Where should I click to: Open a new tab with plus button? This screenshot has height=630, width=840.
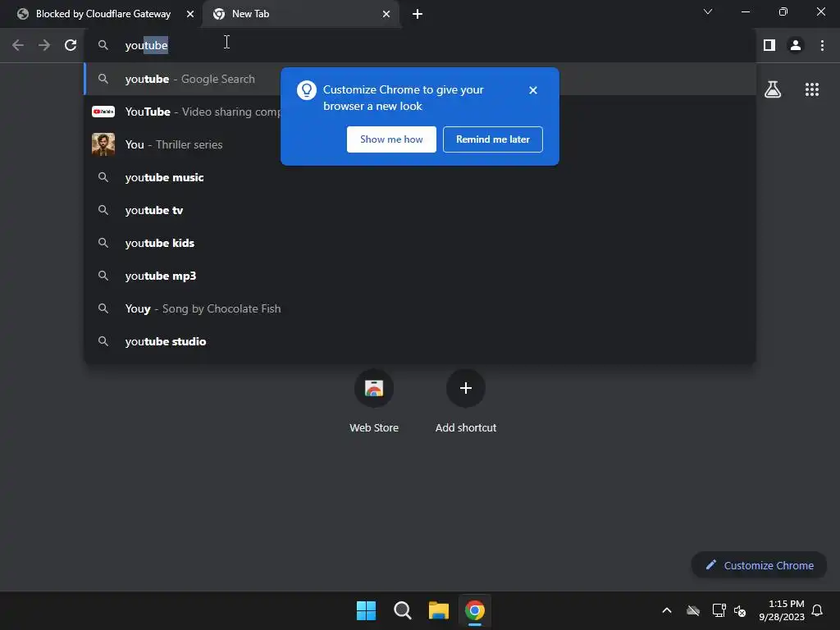pos(418,14)
